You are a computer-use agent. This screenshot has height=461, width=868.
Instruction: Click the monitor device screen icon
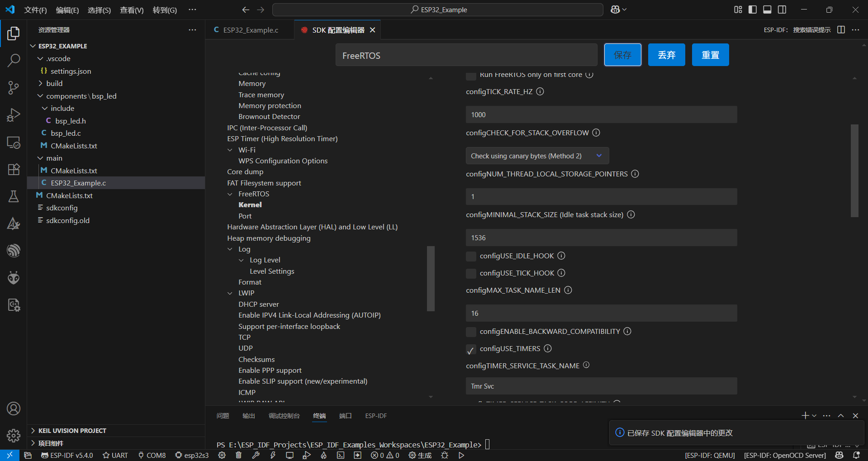[289, 455]
